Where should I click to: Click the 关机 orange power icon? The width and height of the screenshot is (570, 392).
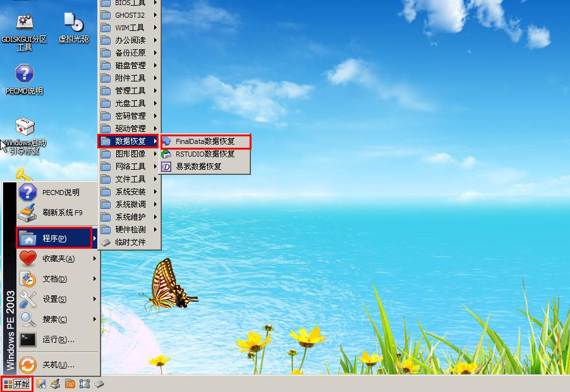point(28,365)
